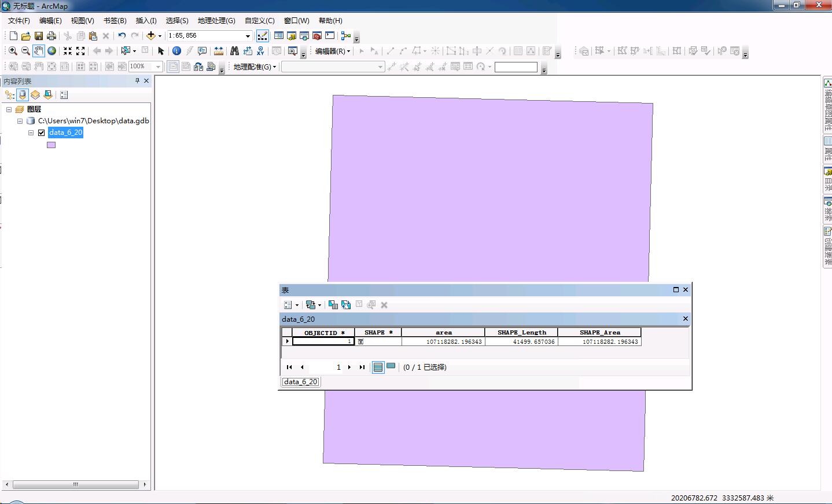
Task: Jump to last record in table
Action: point(362,367)
